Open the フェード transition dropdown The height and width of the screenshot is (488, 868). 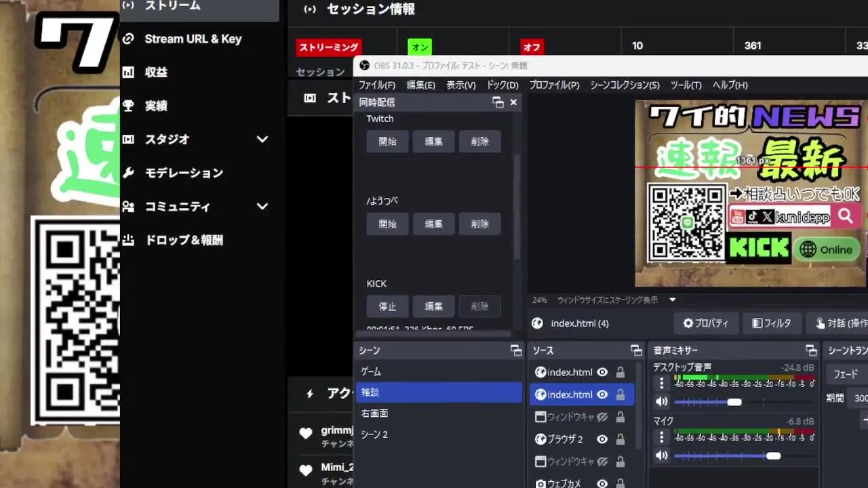pyautogui.click(x=846, y=373)
